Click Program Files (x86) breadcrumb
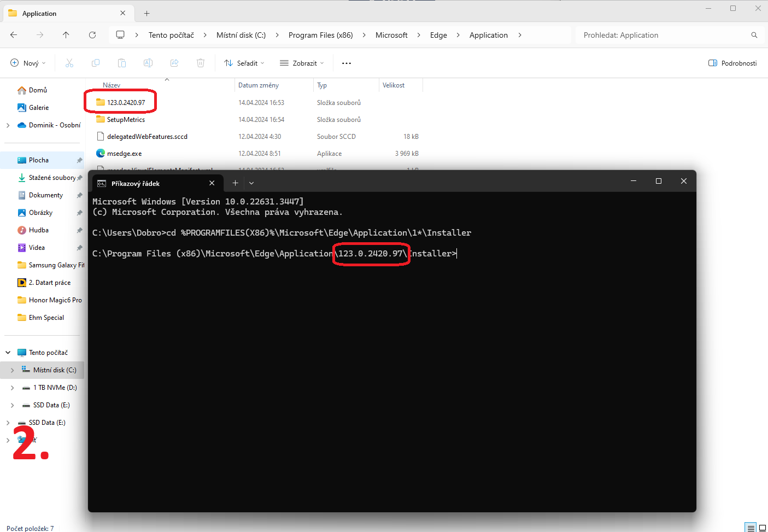 tap(321, 35)
